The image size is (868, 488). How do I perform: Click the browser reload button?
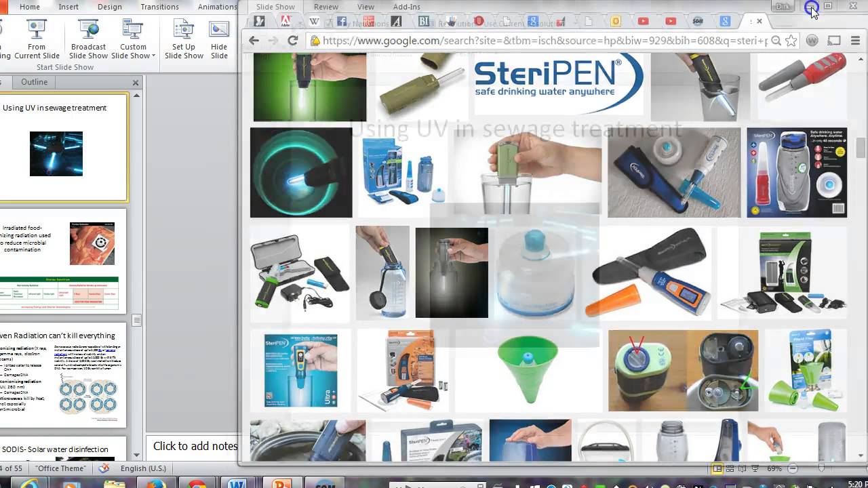[x=293, y=41]
